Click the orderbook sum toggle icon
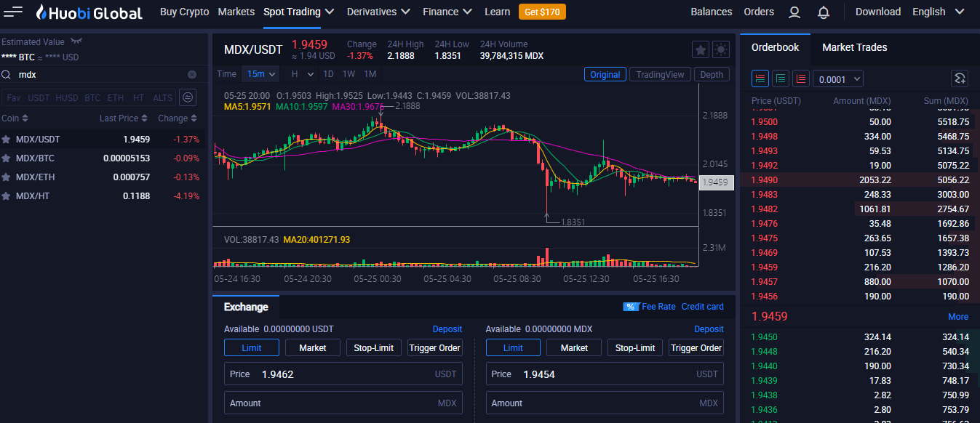The image size is (980, 423). click(x=960, y=78)
